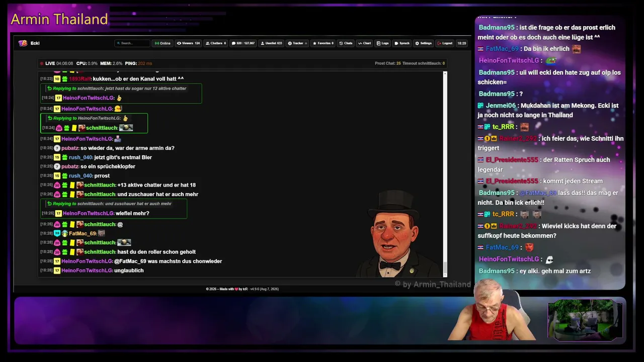
Task: Click the 7 badge in the 'sprücheklopfer' row
Action: coord(57,166)
